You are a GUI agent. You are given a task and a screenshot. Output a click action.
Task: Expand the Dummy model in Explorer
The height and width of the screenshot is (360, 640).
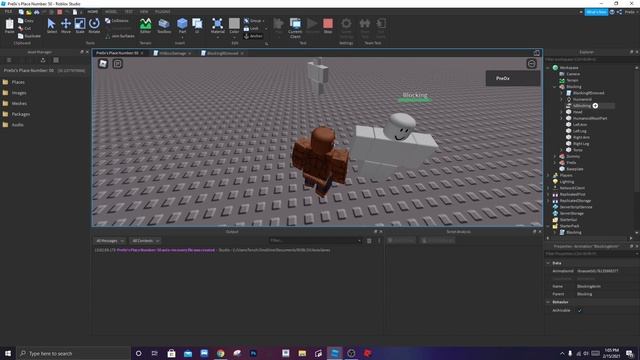coord(555,156)
